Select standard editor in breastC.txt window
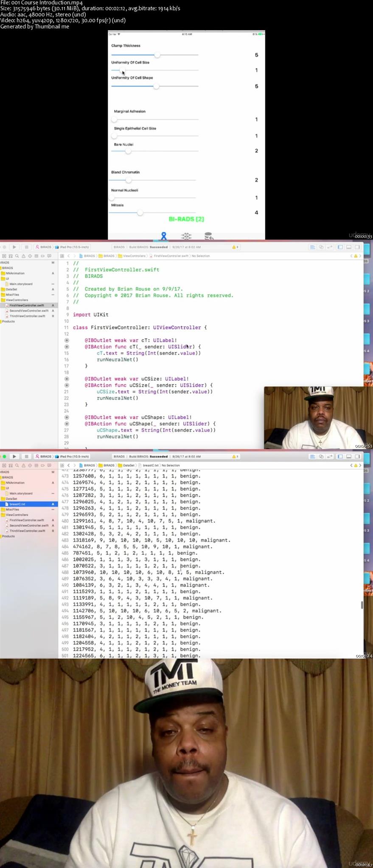 [312, 456]
